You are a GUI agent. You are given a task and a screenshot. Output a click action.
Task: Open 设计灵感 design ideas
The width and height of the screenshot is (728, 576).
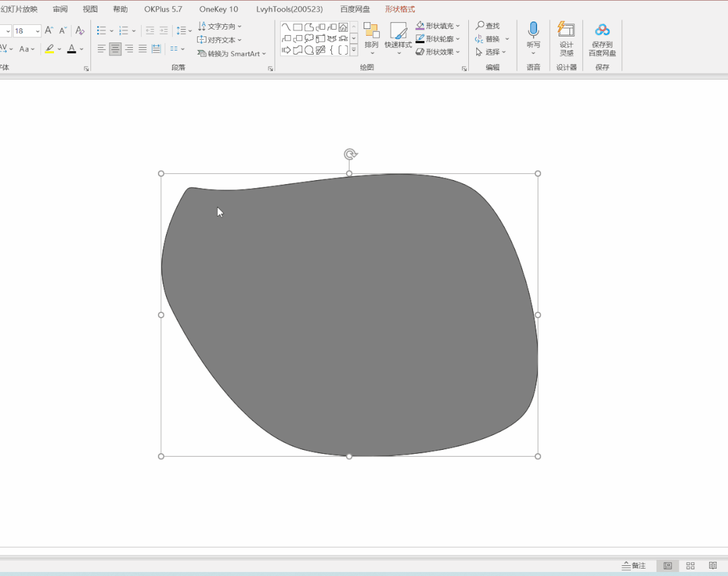pos(567,38)
